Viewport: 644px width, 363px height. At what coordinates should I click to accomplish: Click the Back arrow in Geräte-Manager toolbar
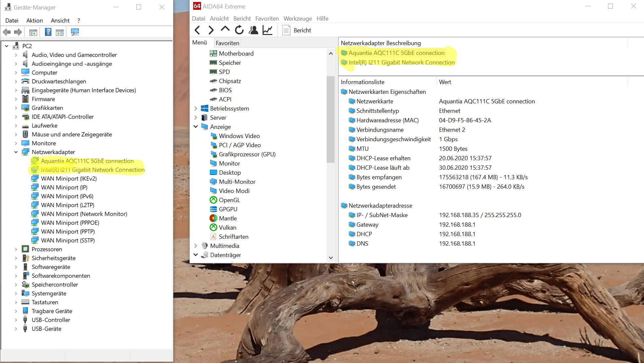click(x=7, y=32)
